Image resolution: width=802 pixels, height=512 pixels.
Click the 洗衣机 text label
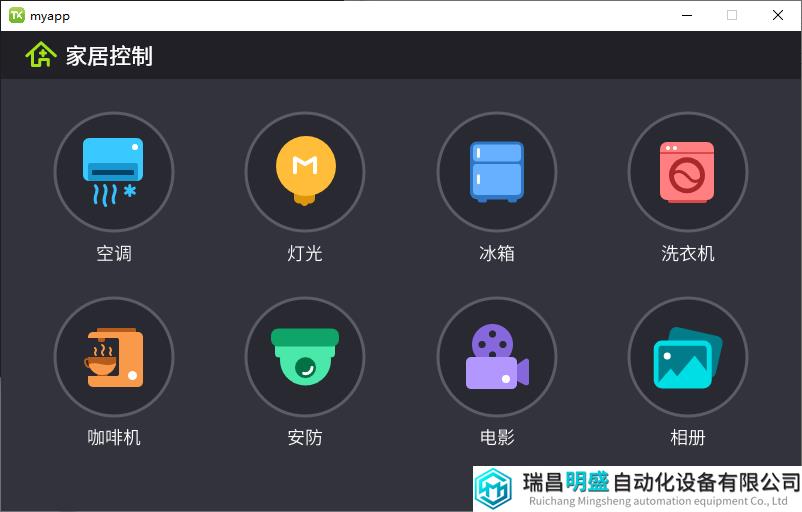pyautogui.click(x=687, y=253)
